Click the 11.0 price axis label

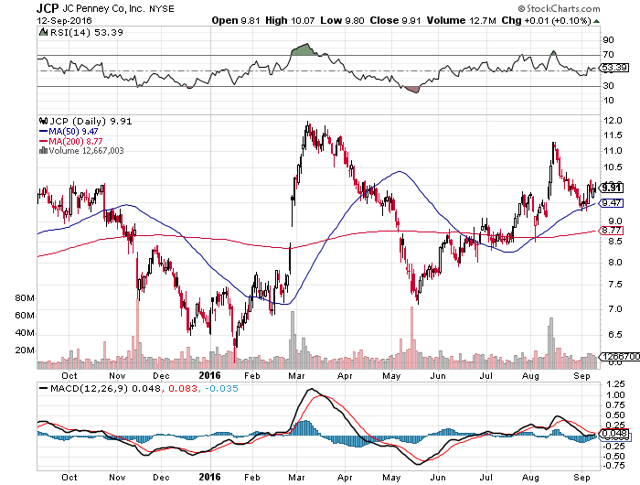pos(613,151)
